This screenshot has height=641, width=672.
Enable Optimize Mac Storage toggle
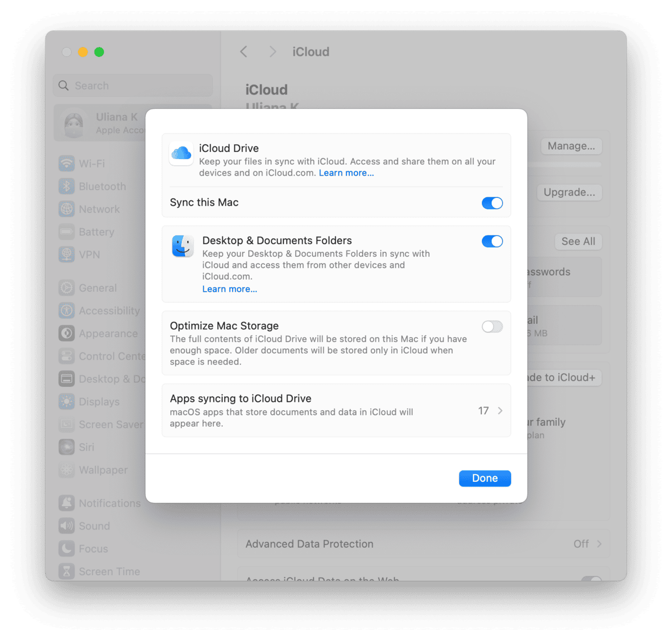[x=492, y=327]
